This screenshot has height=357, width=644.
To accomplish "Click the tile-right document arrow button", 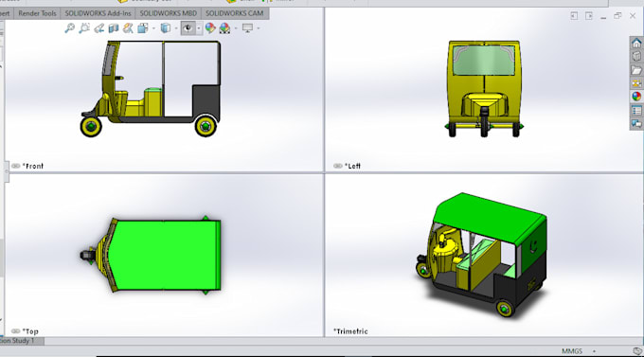I will (589, 15).
